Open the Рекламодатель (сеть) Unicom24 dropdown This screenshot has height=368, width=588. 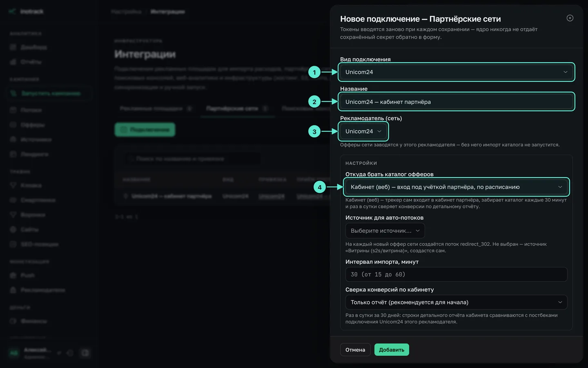pyautogui.click(x=363, y=131)
